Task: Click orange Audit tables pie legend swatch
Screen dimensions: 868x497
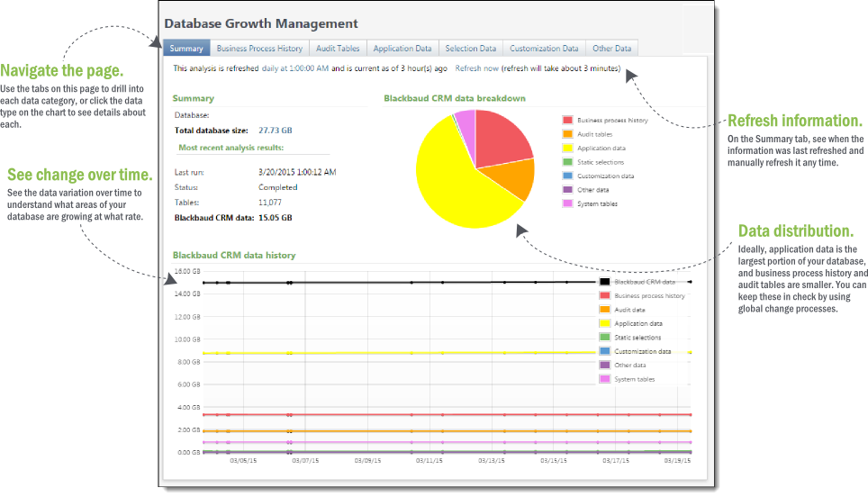Action: tap(567, 134)
